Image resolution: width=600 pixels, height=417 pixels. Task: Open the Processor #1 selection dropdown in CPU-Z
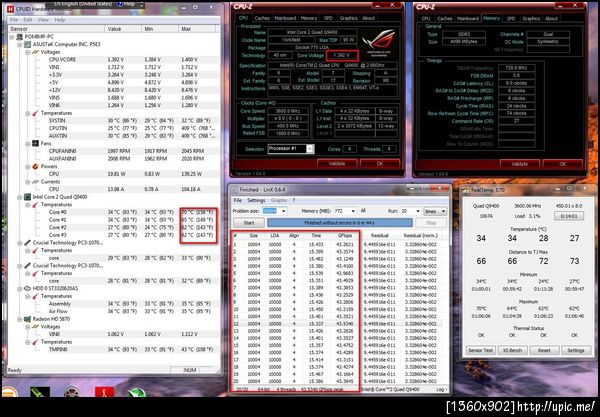[x=310, y=149]
